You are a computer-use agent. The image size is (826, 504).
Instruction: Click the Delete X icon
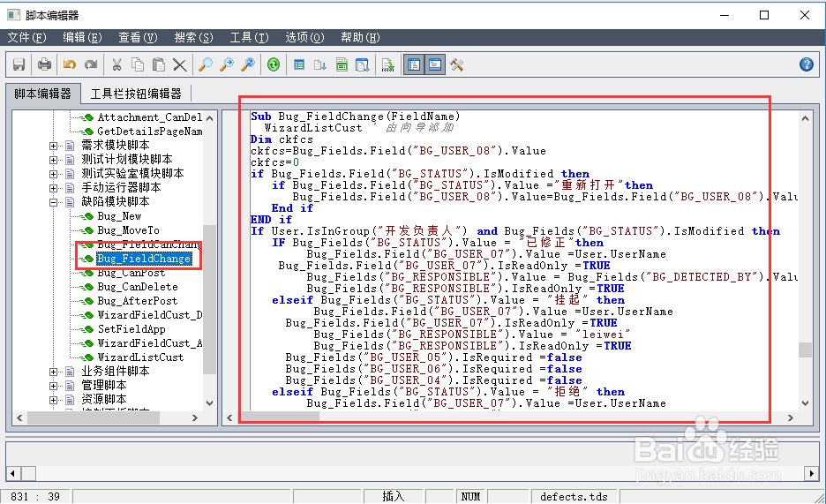[180, 64]
